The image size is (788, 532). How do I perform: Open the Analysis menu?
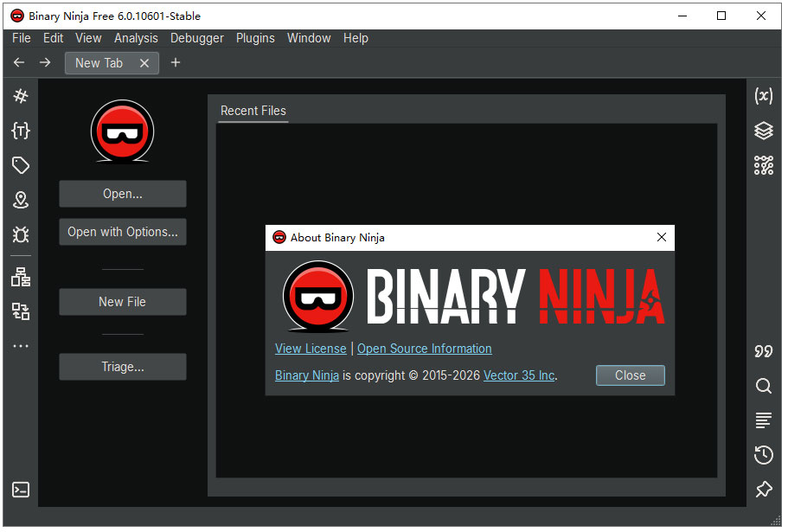136,38
